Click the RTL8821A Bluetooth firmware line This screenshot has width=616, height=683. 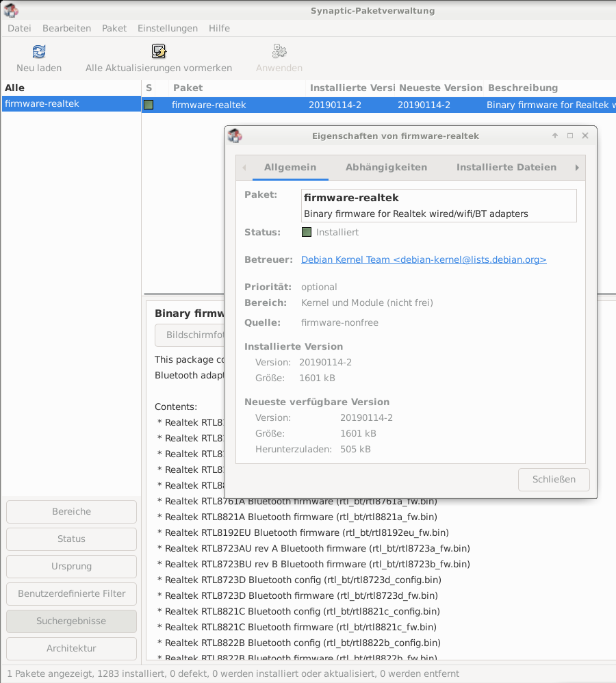(x=297, y=517)
